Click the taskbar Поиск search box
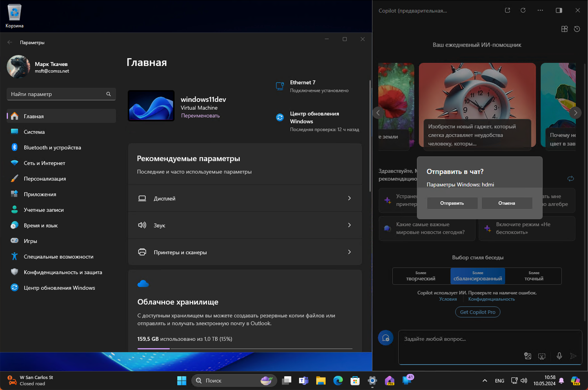 pyautogui.click(x=234, y=381)
